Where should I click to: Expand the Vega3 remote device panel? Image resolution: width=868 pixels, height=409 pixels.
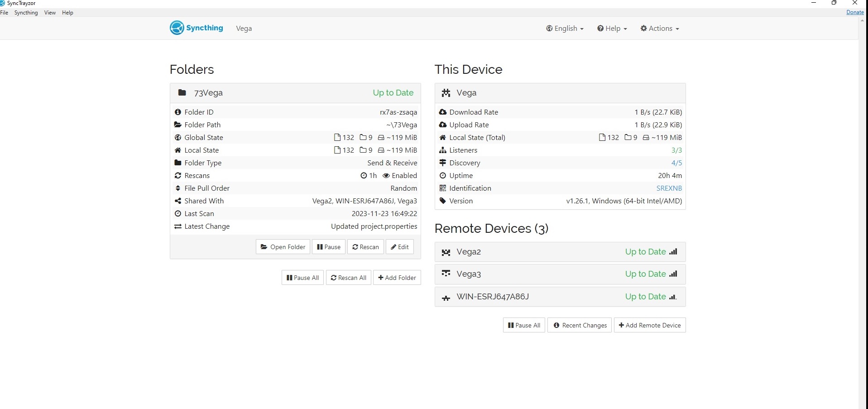[560, 274]
